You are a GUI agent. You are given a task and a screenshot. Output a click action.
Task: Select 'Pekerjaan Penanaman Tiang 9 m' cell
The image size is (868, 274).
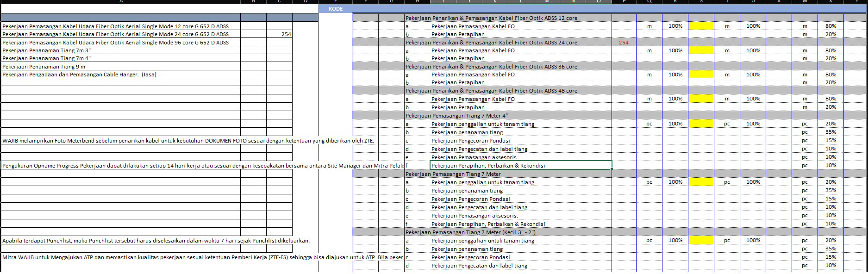point(120,67)
